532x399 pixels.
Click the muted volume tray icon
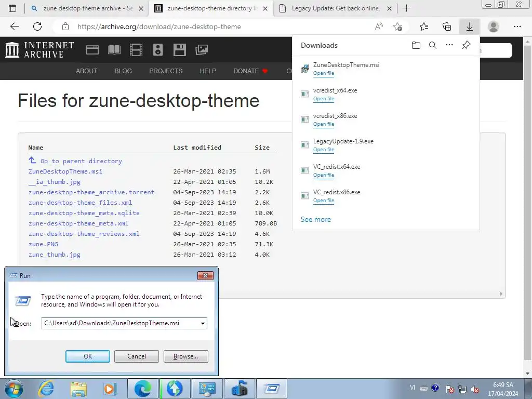point(475,389)
